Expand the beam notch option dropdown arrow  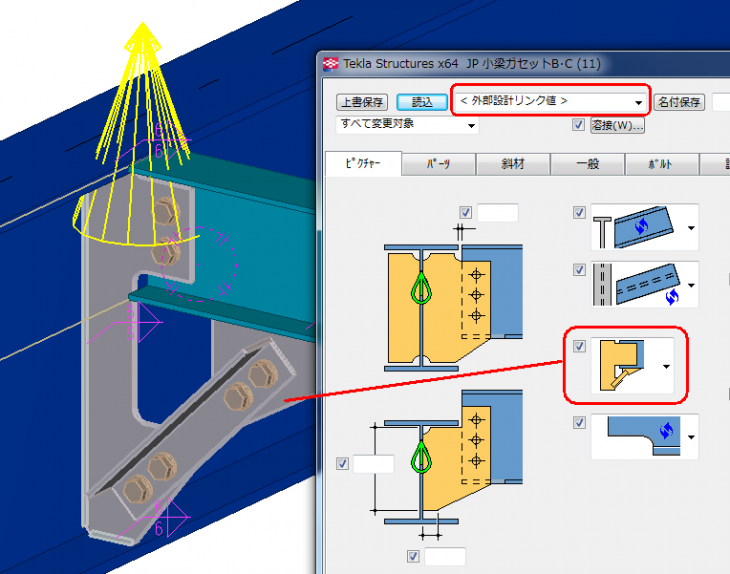coord(691,437)
